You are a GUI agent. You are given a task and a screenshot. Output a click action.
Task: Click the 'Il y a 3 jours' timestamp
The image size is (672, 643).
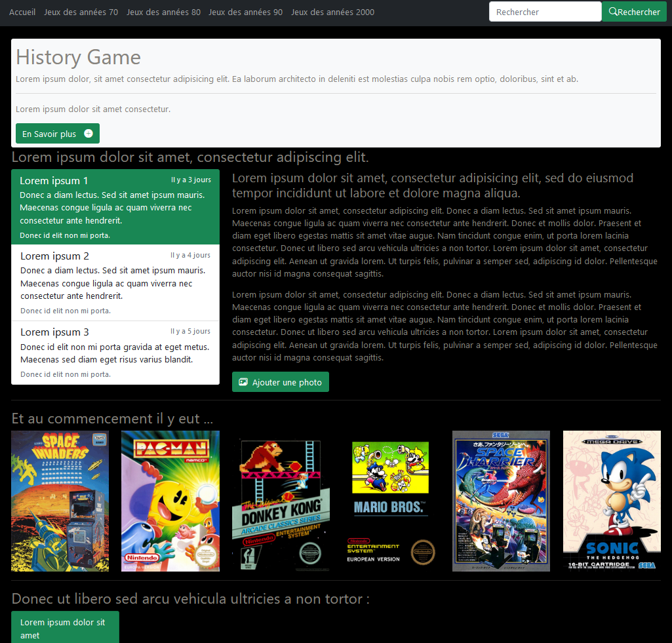coord(191,180)
